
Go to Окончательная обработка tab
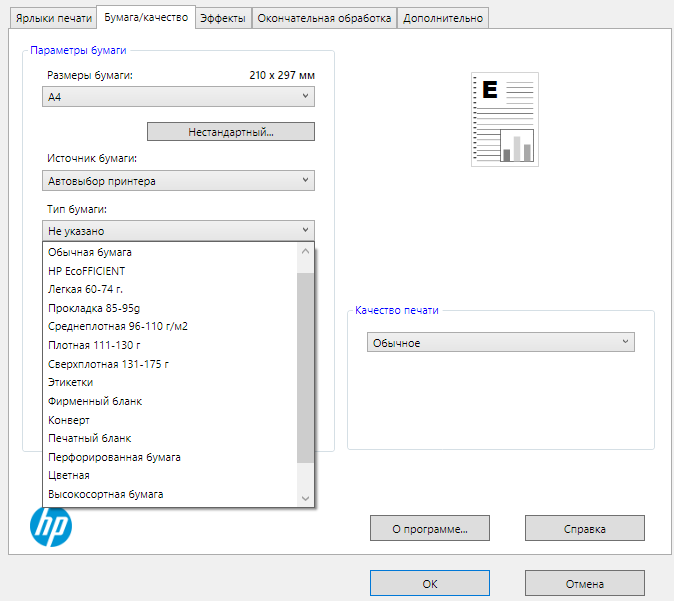coord(324,17)
